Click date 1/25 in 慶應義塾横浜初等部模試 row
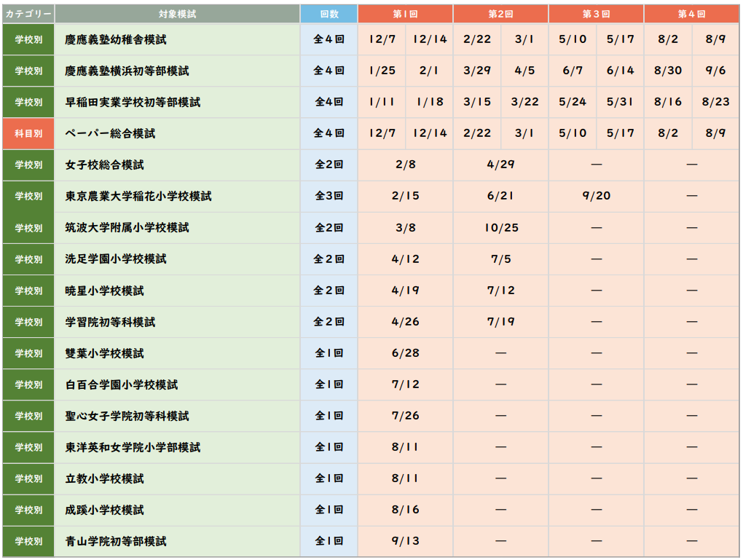 click(382, 71)
